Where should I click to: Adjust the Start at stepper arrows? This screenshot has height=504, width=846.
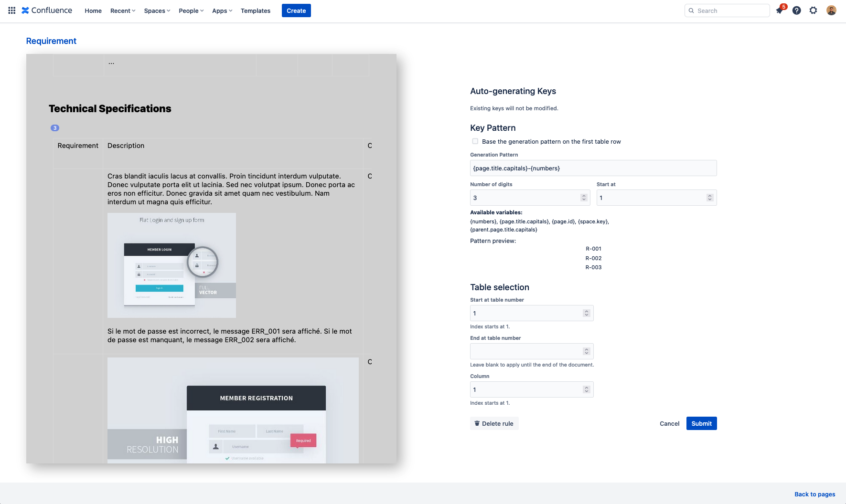click(x=709, y=198)
